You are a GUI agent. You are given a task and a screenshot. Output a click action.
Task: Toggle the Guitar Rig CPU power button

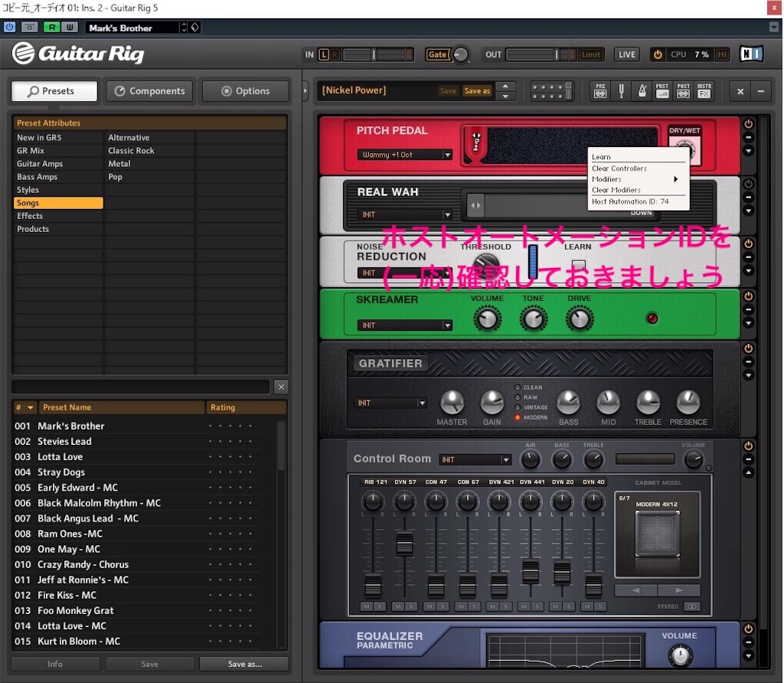pos(658,54)
